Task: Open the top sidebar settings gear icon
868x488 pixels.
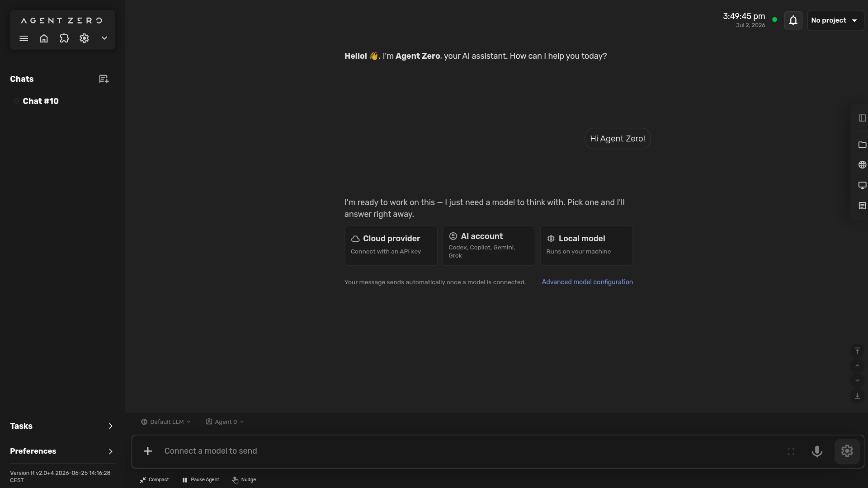Action: pyautogui.click(x=84, y=38)
